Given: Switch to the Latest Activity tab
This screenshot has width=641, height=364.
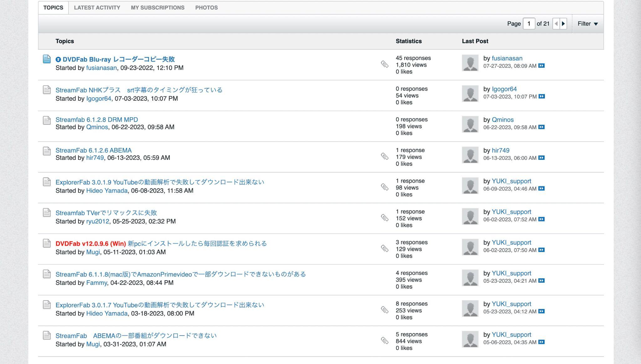Looking at the screenshot, I should pyautogui.click(x=97, y=8).
